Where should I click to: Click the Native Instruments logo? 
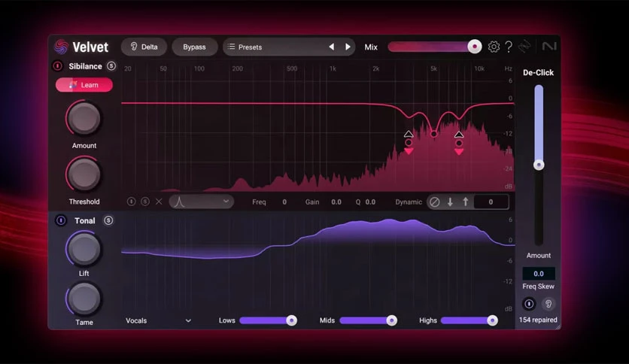tap(549, 47)
